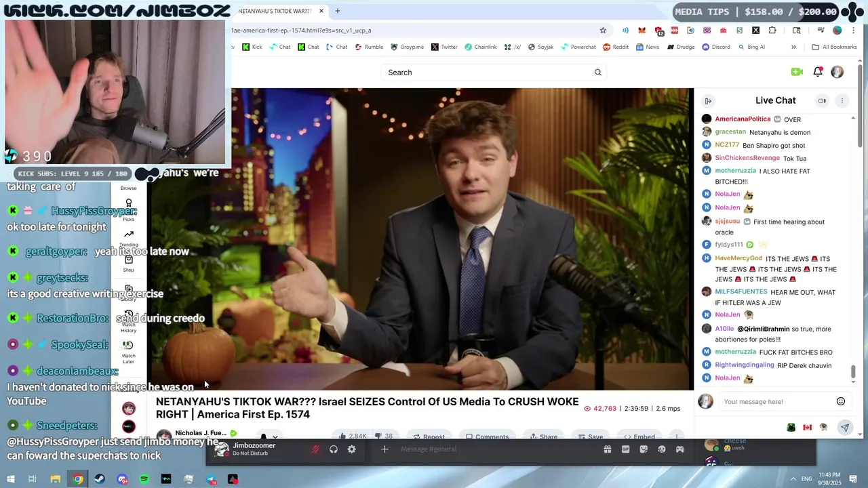Close the NETANYAHU'S TIKTOK WAR tab

coord(321,11)
